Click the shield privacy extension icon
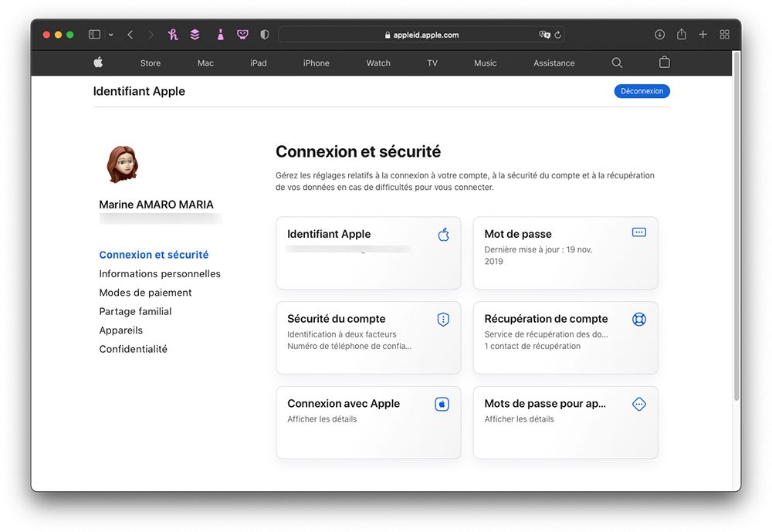Viewport: 772px width, 532px height. click(264, 34)
